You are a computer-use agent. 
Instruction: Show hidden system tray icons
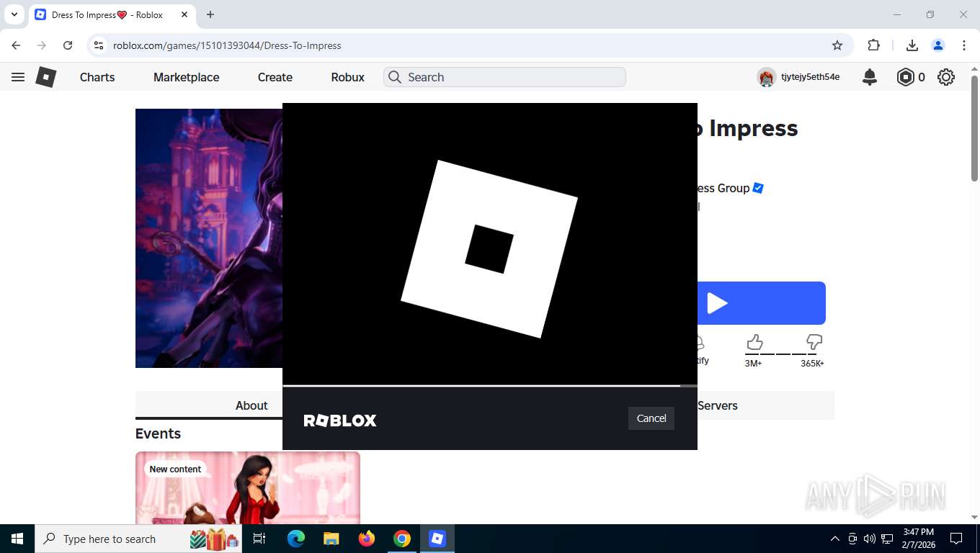835,539
